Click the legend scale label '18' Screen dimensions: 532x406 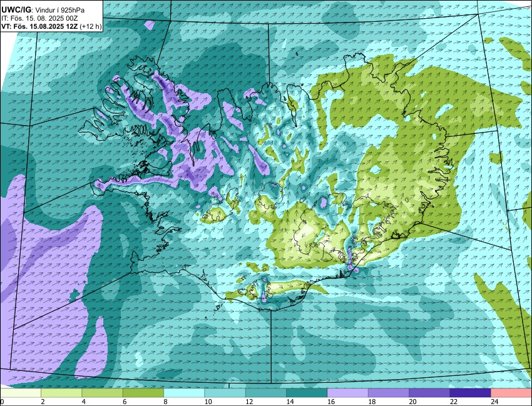coord(372,402)
